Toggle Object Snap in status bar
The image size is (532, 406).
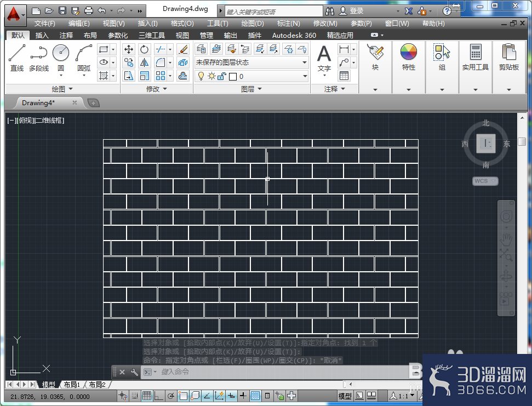pyautogui.click(x=183, y=396)
